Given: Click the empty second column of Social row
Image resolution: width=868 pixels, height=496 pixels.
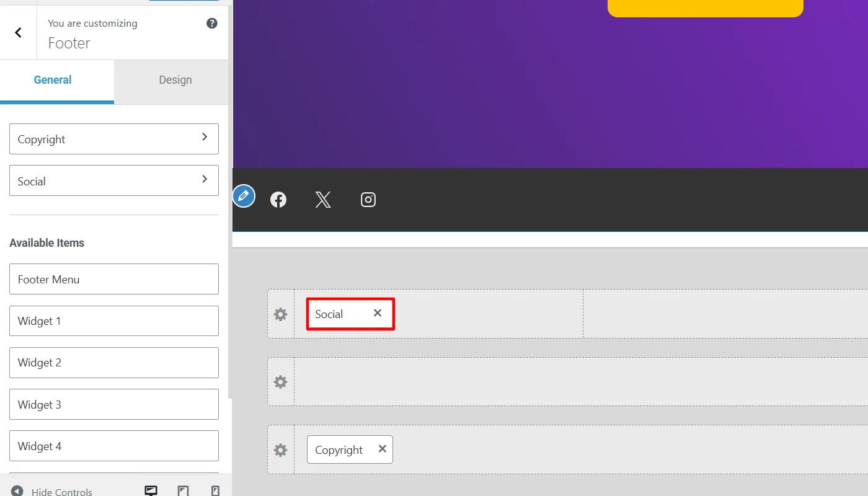Looking at the screenshot, I should coord(725,314).
